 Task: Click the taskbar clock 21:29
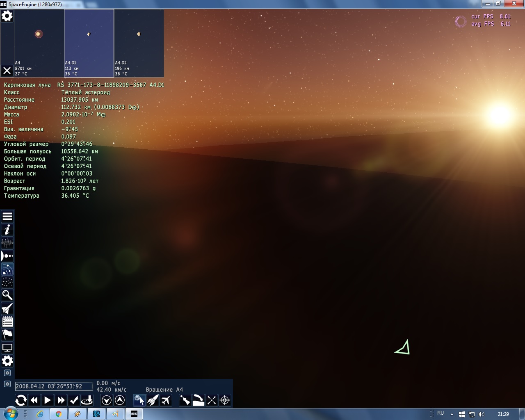point(503,414)
